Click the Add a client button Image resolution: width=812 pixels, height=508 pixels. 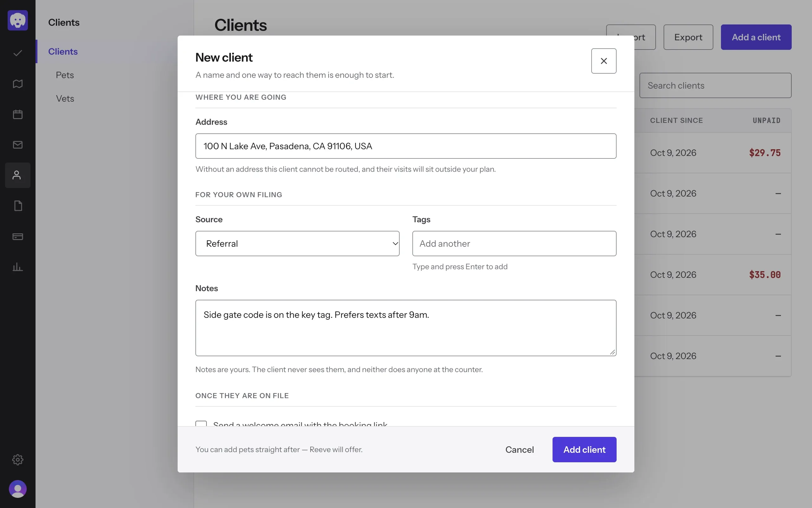click(x=756, y=37)
